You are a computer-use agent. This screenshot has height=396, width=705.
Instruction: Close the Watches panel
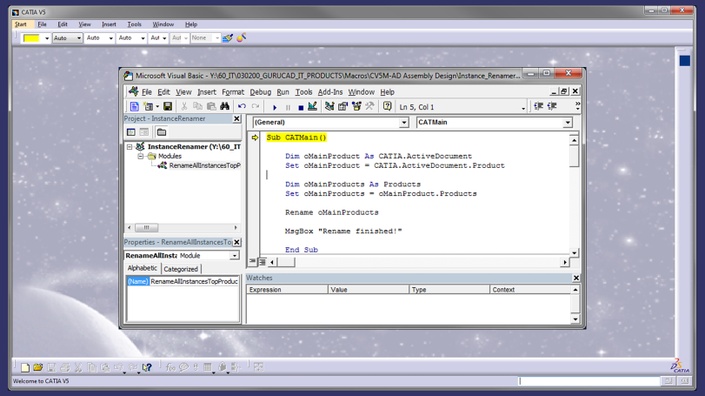tap(576, 278)
